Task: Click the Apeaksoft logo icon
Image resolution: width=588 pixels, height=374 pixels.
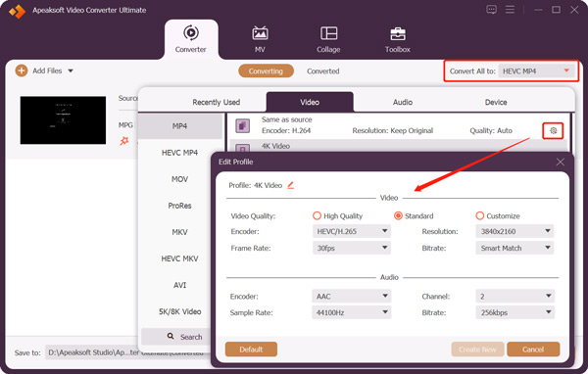Action: 18,11
